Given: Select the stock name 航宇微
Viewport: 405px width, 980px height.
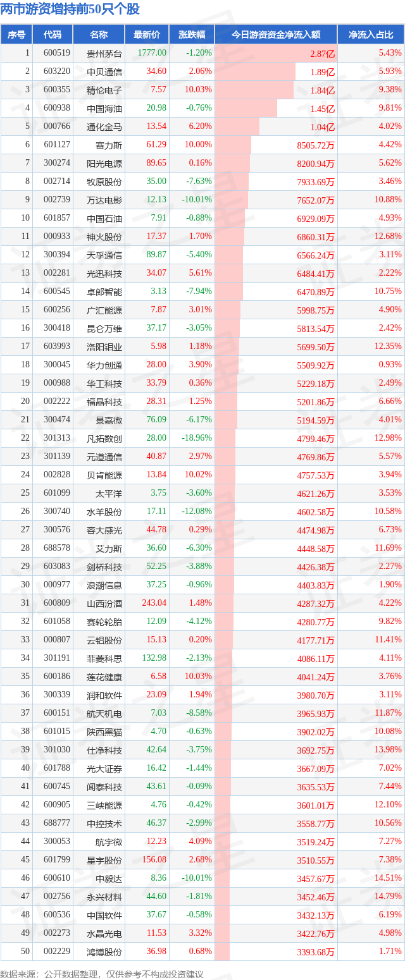Looking at the screenshot, I should click(109, 842).
